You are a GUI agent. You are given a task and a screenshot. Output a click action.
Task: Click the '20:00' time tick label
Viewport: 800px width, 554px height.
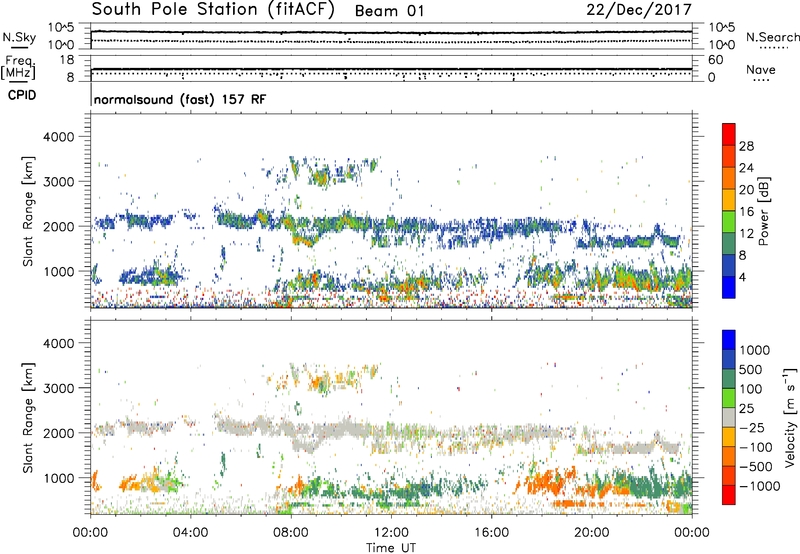tap(591, 532)
